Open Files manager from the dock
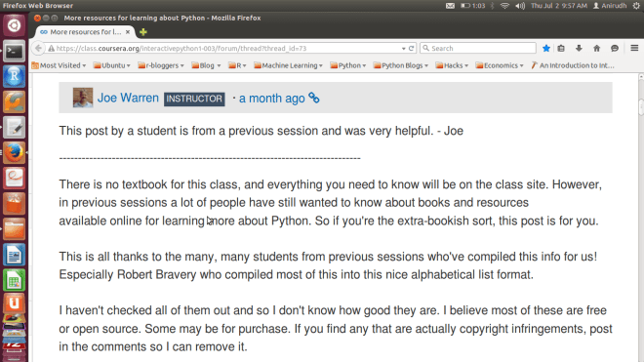The image size is (644, 362). click(14, 229)
